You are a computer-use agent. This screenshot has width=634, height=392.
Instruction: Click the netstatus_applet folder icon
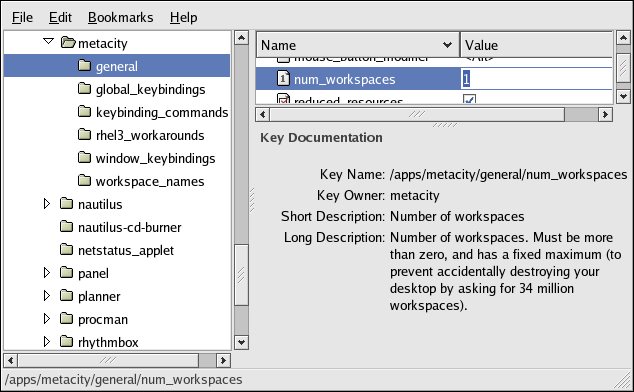[x=66, y=250]
